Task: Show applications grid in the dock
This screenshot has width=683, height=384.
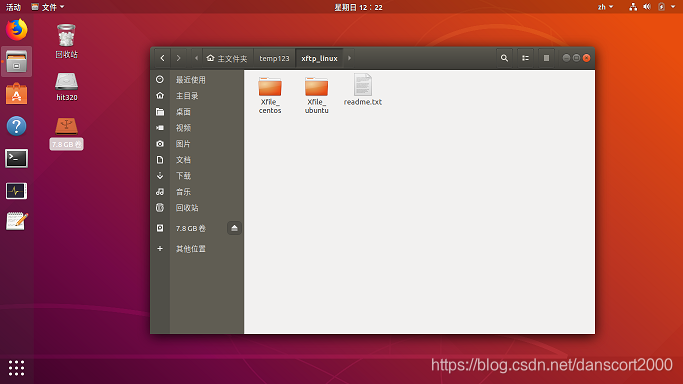Action: 17,368
